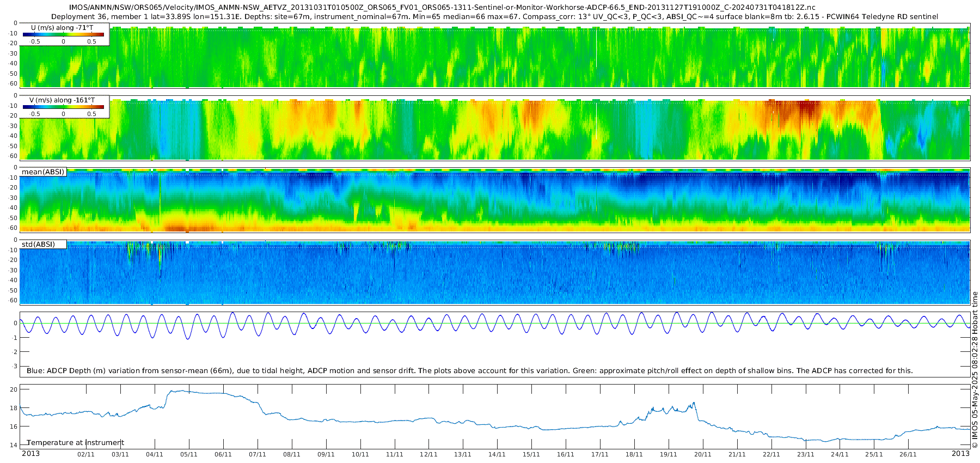Click the Temperature at instrument label
The height and width of the screenshot is (463, 980).
76,443
